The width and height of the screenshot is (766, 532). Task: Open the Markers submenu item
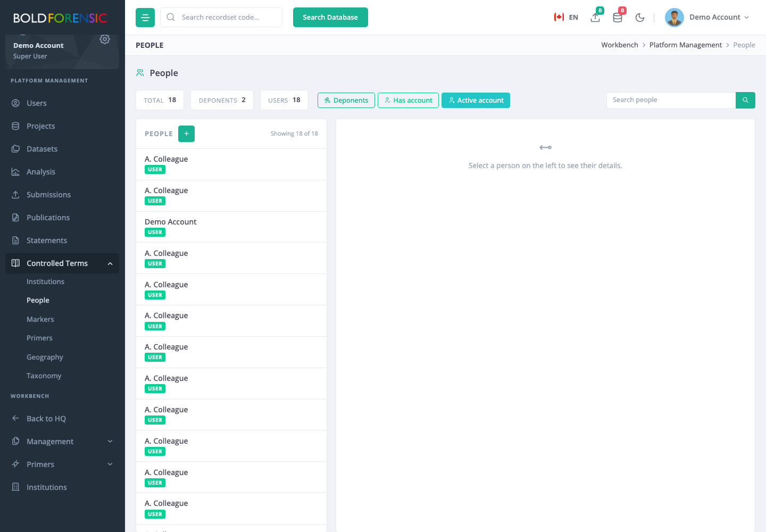click(40, 319)
